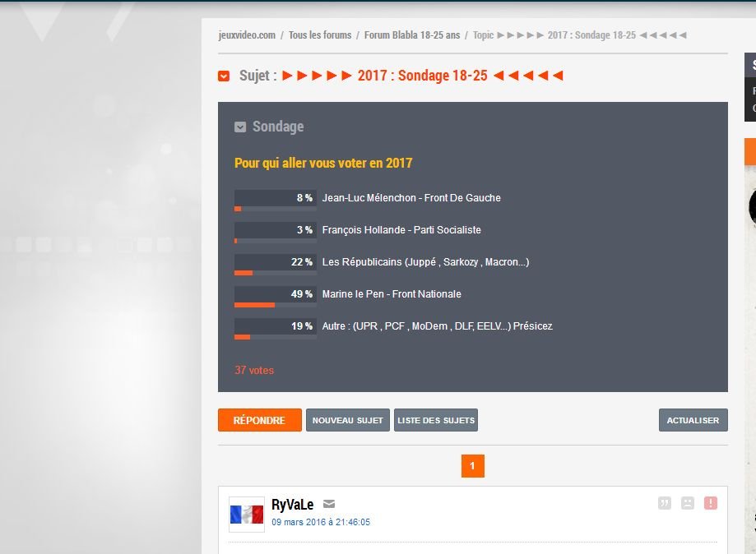
Task: Open the Tous les forums breadcrumb
Action: [320, 35]
